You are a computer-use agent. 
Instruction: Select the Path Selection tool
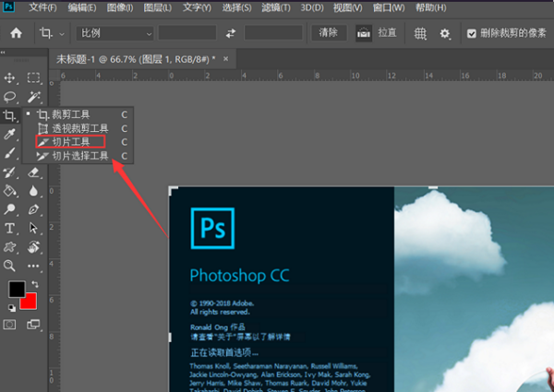tap(33, 229)
